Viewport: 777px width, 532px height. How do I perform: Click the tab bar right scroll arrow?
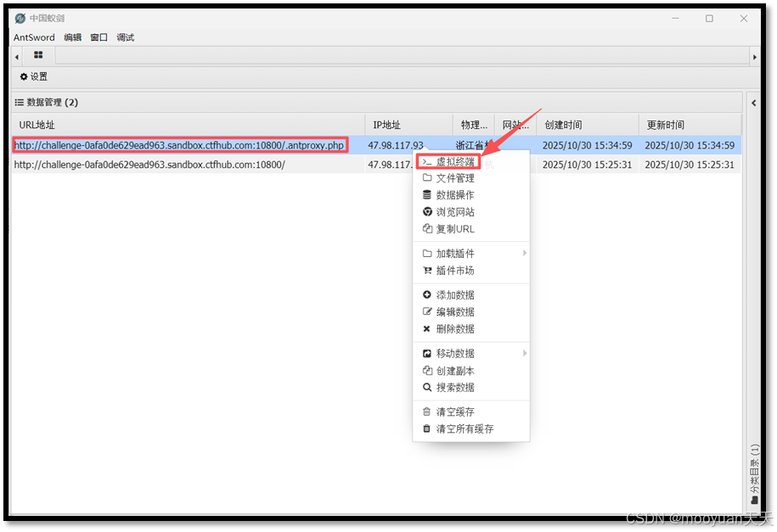click(755, 57)
